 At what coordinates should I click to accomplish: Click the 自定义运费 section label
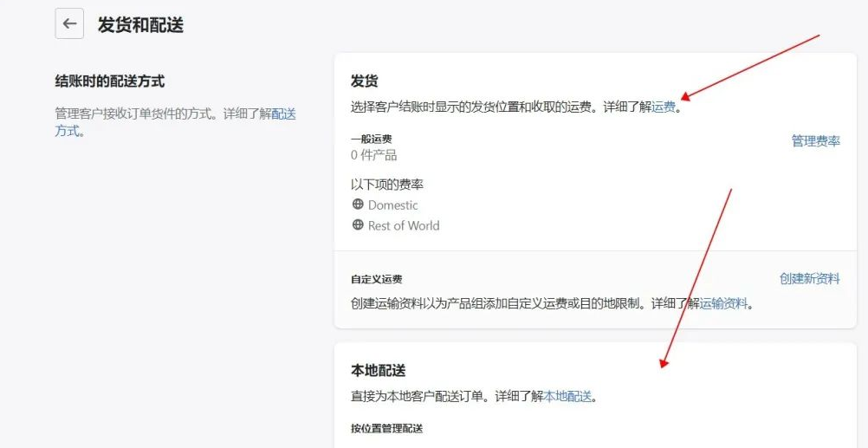click(x=376, y=279)
